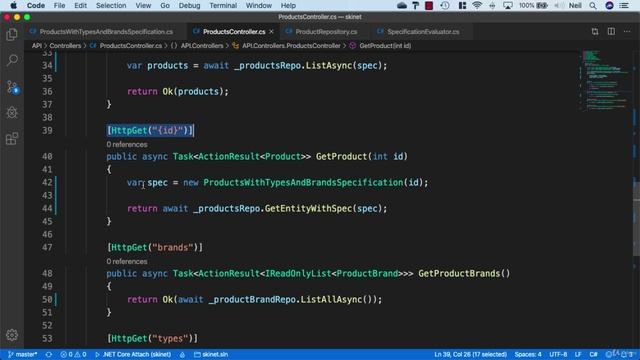Click ProductsWithTypesAndBrandsSpecification in line 42
Image resolution: width=640 pixels, height=360 pixels.
tap(303, 182)
